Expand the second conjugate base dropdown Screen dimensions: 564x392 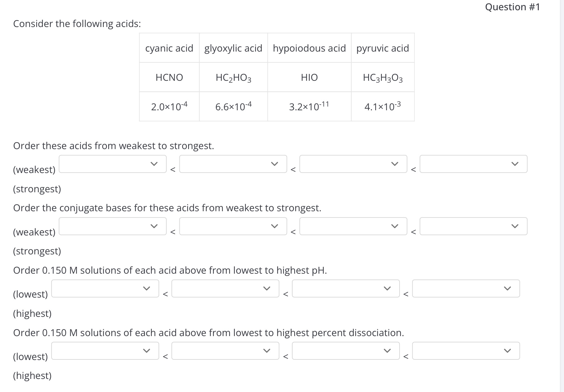coord(233,226)
